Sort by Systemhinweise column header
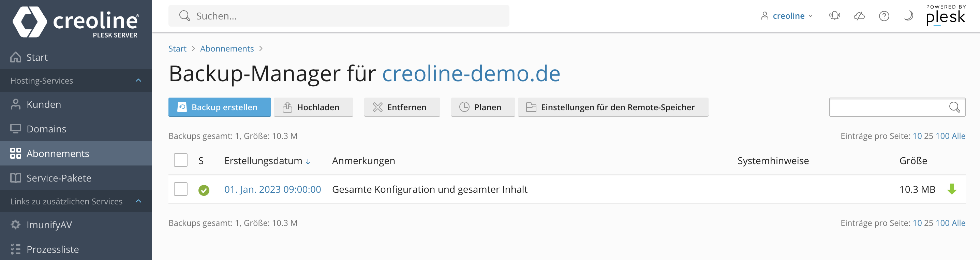The height and width of the screenshot is (260, 980). pyautogui.click(x=773, y=161)
